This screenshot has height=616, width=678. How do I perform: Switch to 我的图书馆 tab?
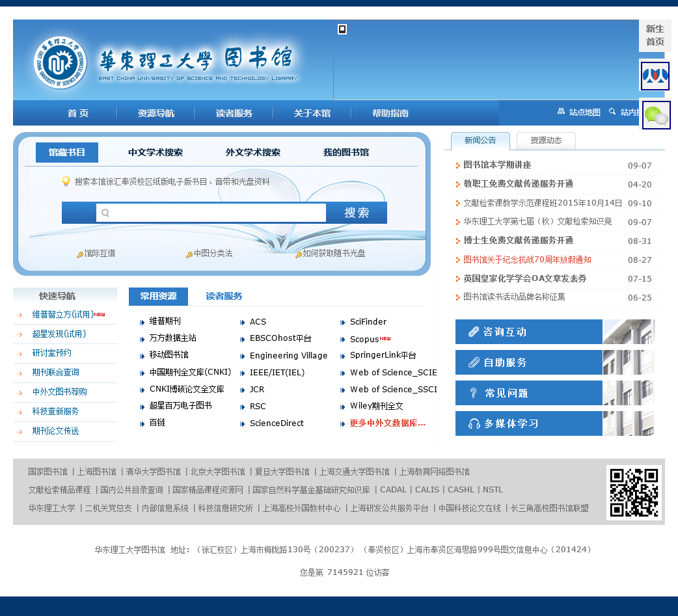346,152
